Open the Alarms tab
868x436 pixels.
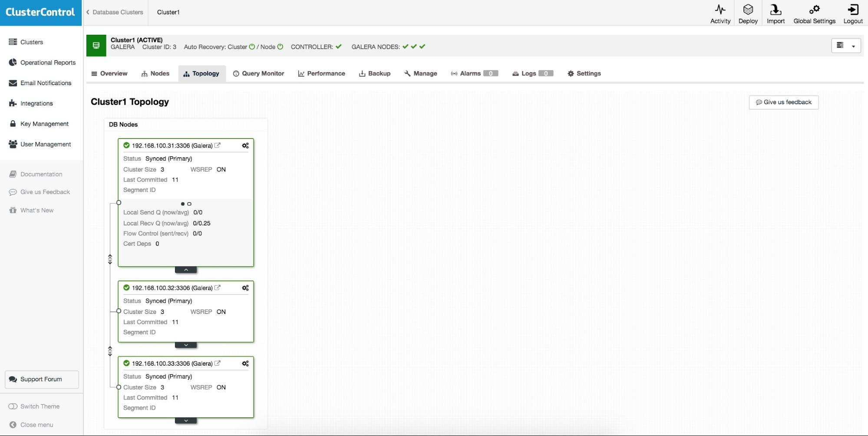coord(475,73)
